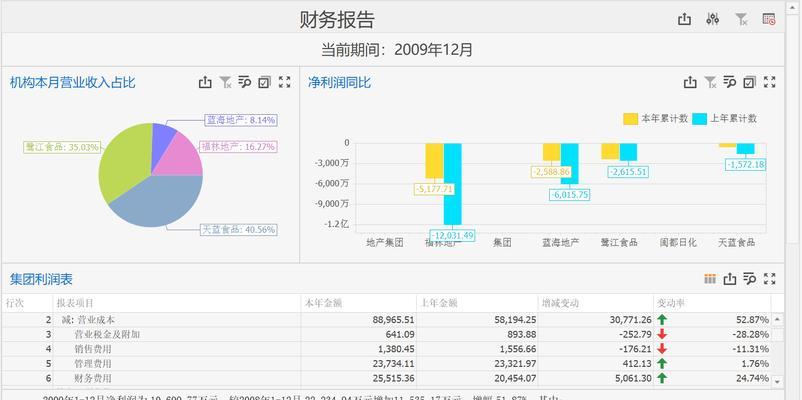Clear filter on 净利润同比 panel

click(x=710, y=82)
